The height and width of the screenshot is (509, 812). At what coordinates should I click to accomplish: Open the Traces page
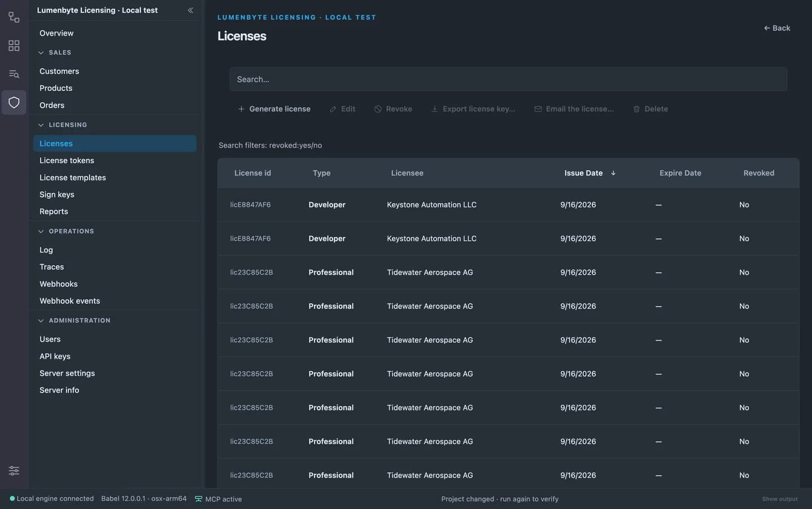pos(115,267)
